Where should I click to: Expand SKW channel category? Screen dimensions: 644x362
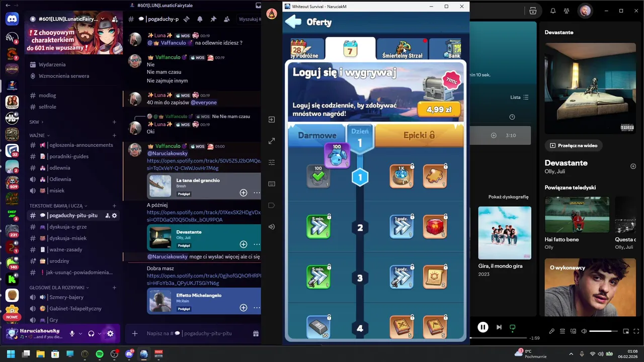tap(36, 122)
